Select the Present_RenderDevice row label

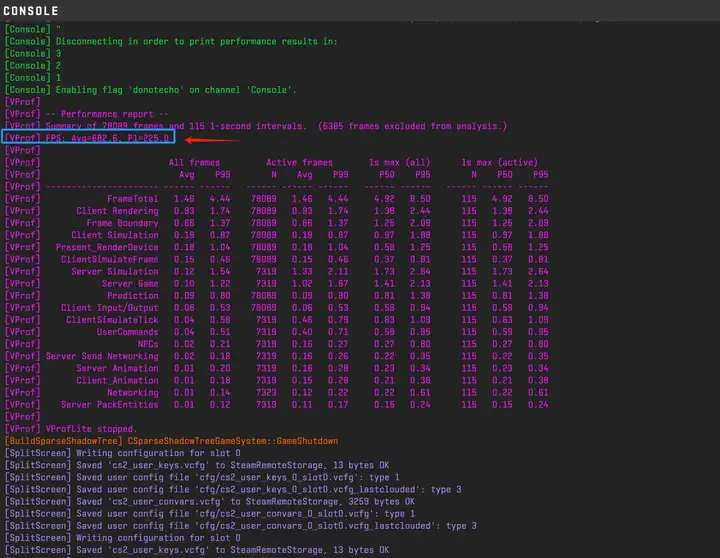[107, 247]
